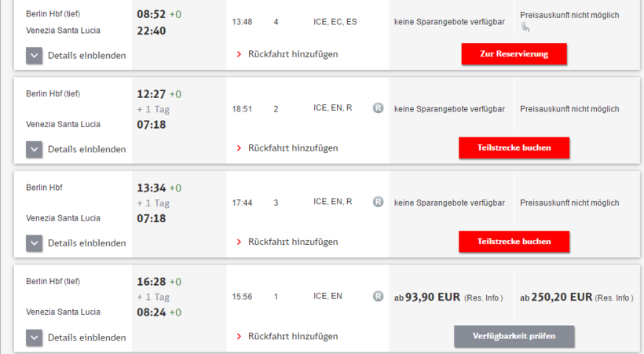Image resolution: width=644 pixels, height=354 pixels.
Task: Open Res. Info next to 93,90 EUR
Action: 484,297
